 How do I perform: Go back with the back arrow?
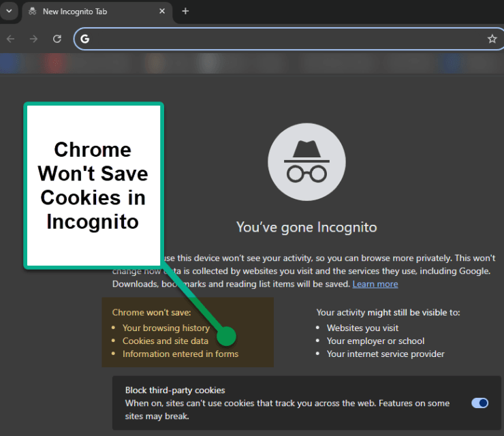tap(11, 39)
